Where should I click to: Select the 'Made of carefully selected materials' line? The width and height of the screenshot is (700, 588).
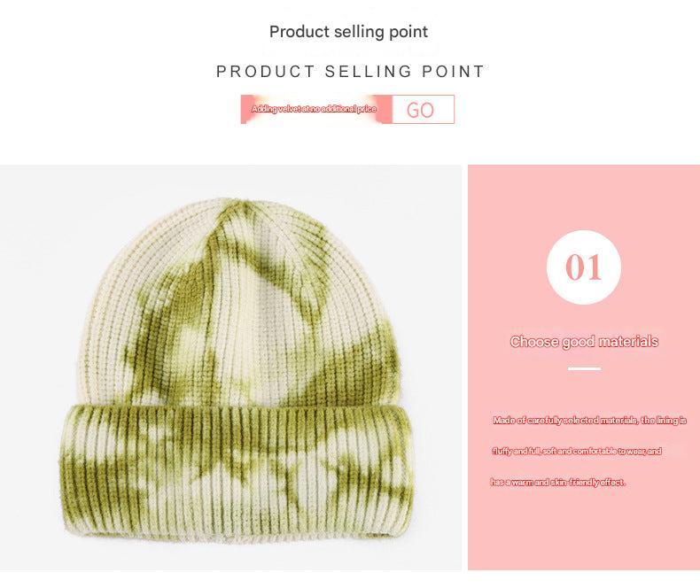[589, 421]
